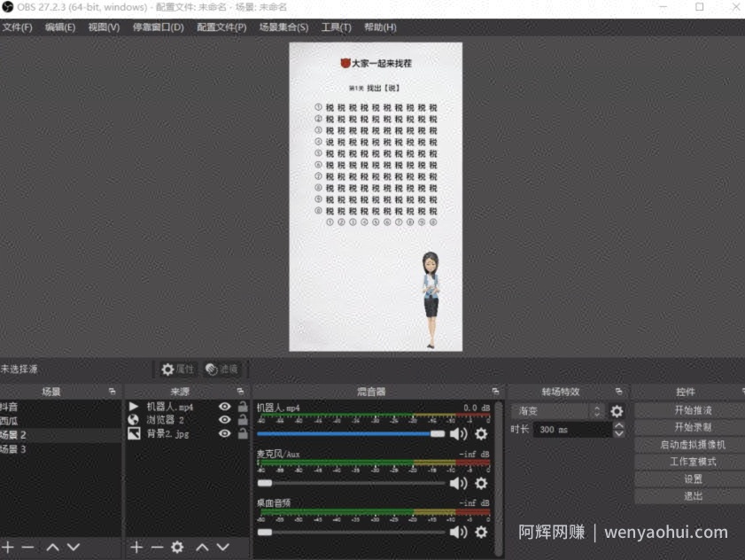
Task: Open the 场景集合(S) menu
Action: pyautogui.click(x=283, y=27)
